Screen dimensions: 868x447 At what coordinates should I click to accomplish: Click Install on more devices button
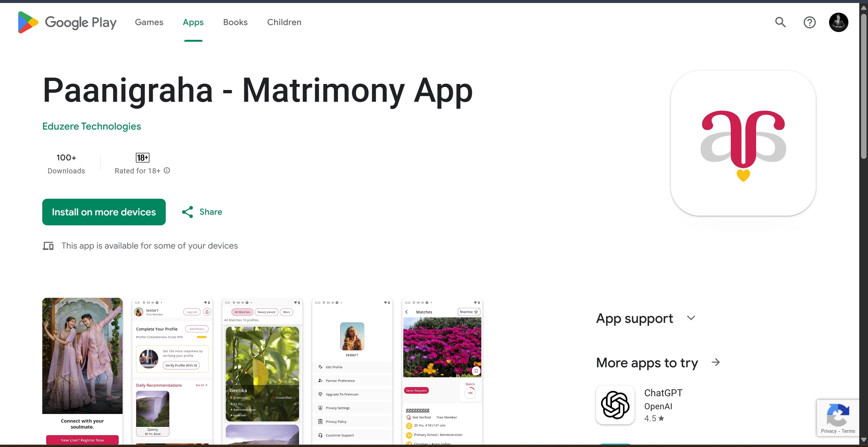coord(104,212)
